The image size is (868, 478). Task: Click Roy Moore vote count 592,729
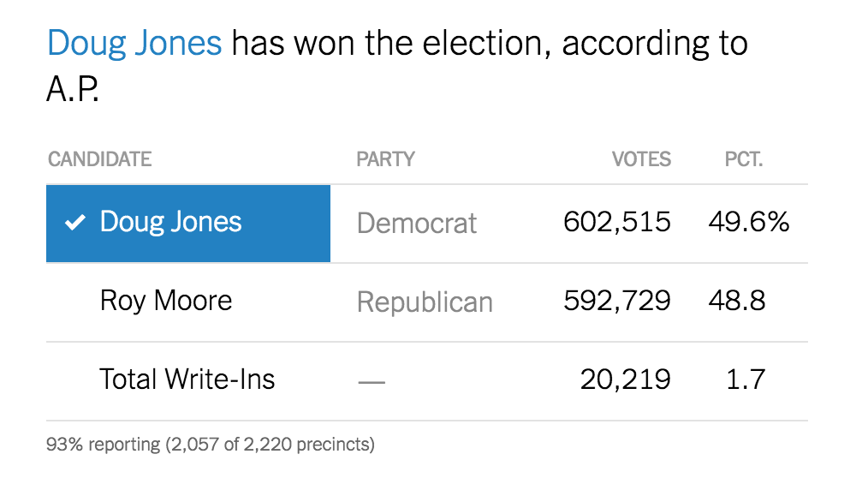617,301
